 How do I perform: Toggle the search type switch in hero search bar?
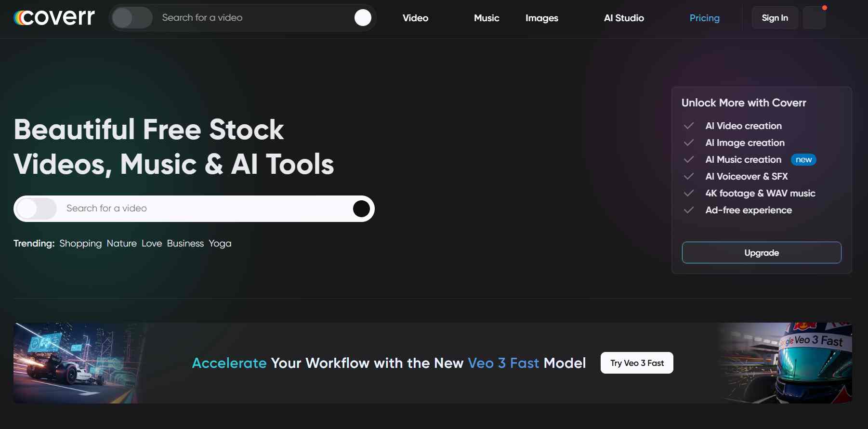[36, 208]
